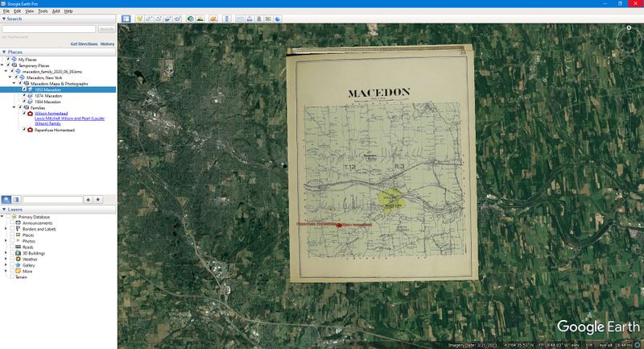This screenshot has height=349, width=644.
Task: Click the Email toolbar icon
Action: click(240, 18)
